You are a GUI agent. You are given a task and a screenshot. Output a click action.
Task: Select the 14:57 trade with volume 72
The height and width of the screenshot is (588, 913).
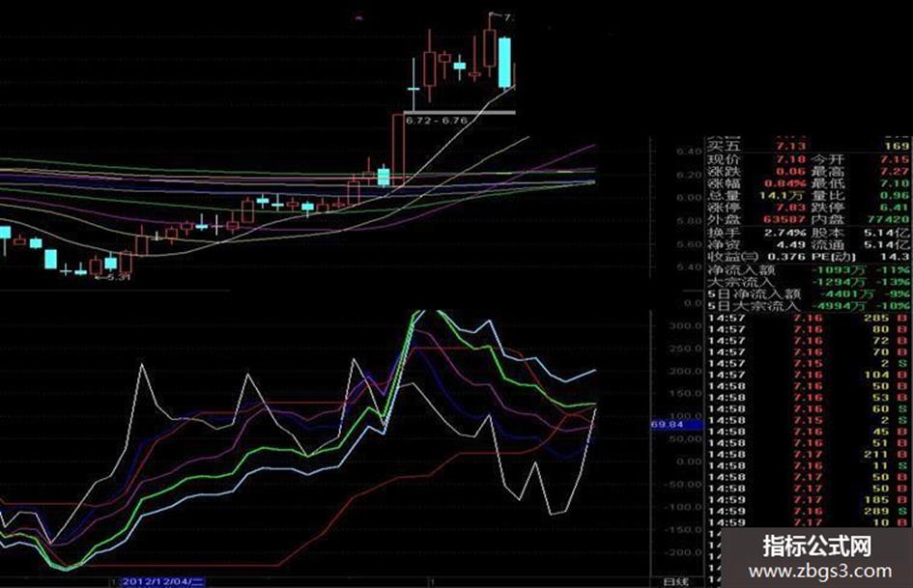(x=809, y=341)
